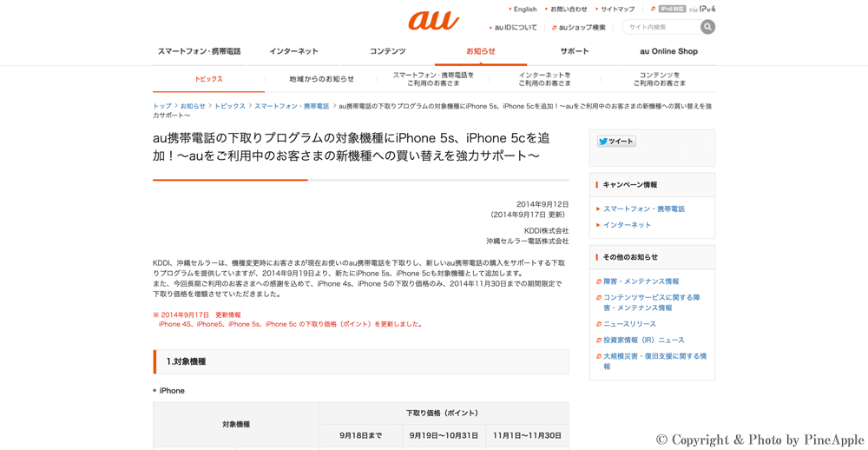868x450 pixels.
Task: Click the Twitter tweet button
Action: 616,141
